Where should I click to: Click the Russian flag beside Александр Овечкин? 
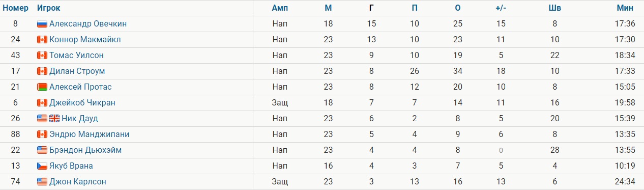[x=42, y=23]
